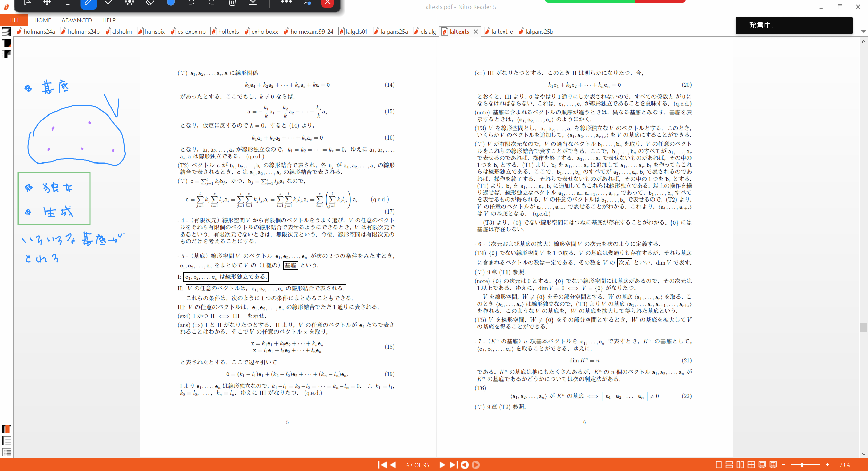Click the zoom slider handle
Image resolution: width=868 pixels, height=471 pixels.
(802, 465)
